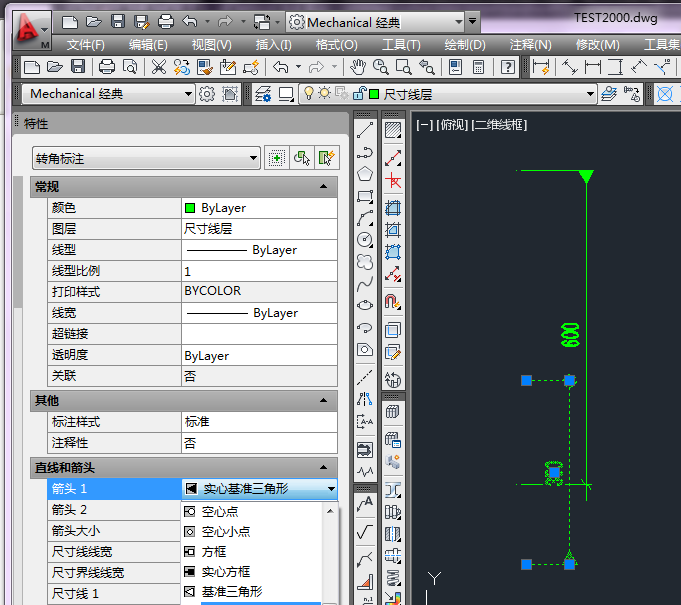The width and height of the screenshot is (681, 605).
Task: Open the 格式(O) menu
Action: [336, 44]
